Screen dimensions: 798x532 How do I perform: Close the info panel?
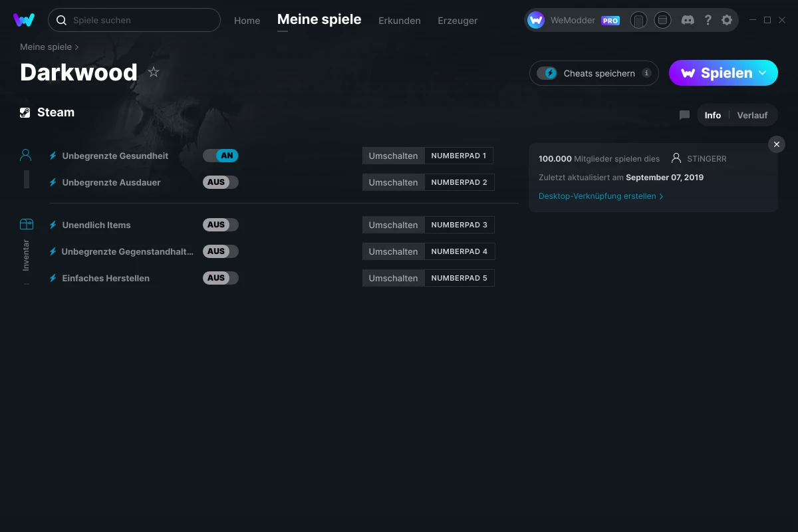(777, 144)
